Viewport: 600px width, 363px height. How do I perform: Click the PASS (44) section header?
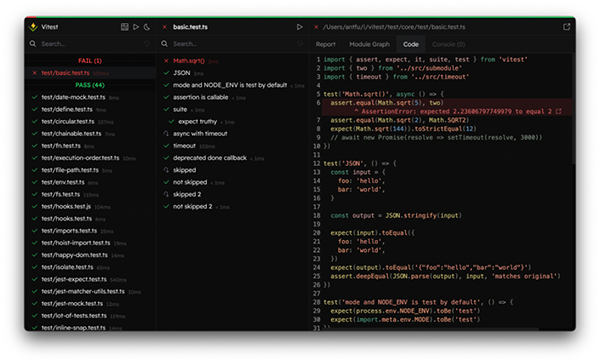click(90, 85)
